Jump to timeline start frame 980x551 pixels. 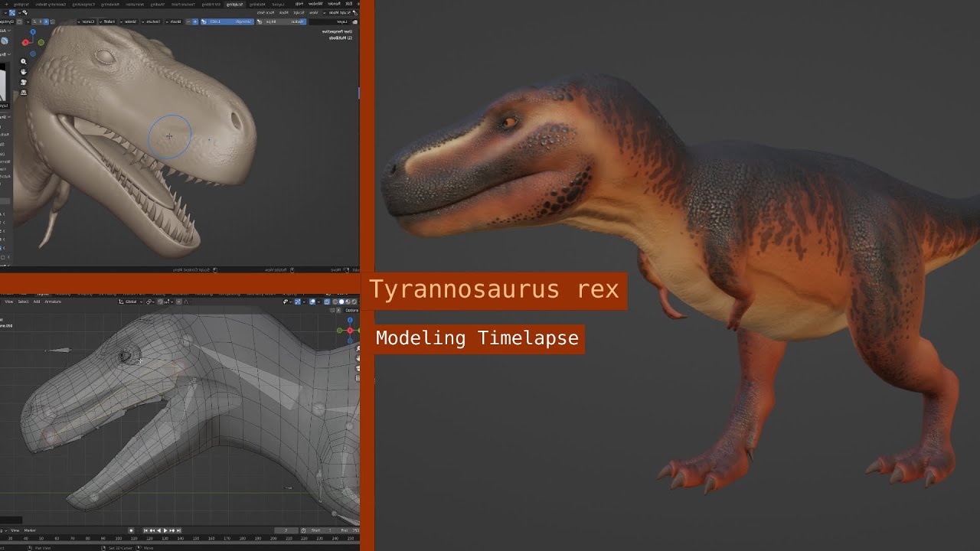click(x=145, y=530)
